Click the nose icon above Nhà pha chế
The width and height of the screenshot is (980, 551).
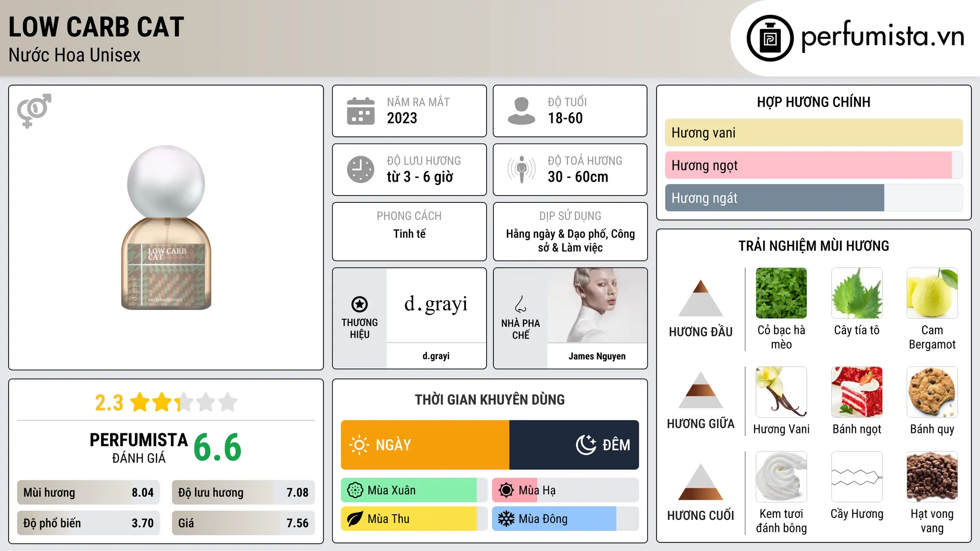521,304
